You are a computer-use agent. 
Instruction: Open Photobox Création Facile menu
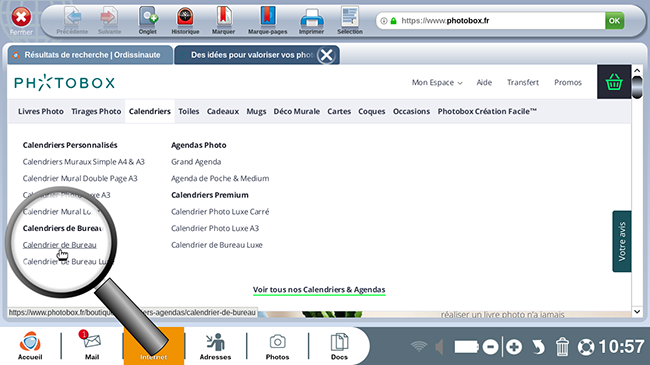(487, 111)
